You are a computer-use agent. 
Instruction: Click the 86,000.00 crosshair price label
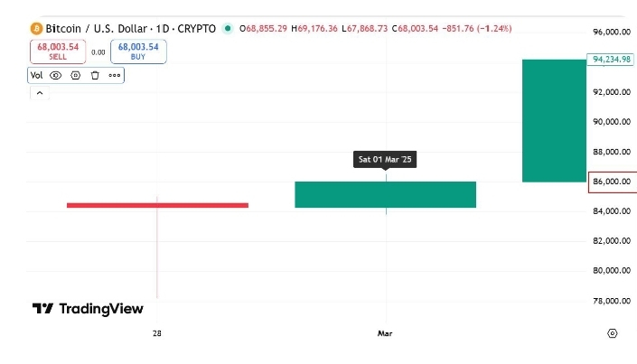(612, 182)
